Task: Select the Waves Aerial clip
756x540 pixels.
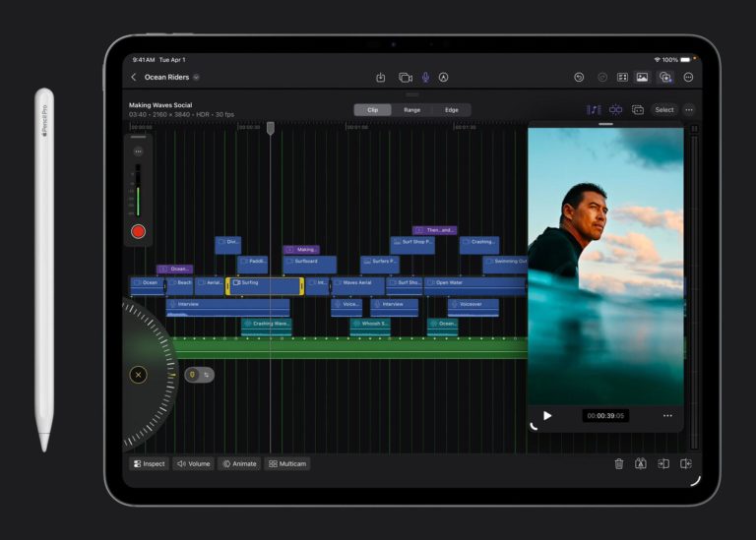Action: coord(357,286)
